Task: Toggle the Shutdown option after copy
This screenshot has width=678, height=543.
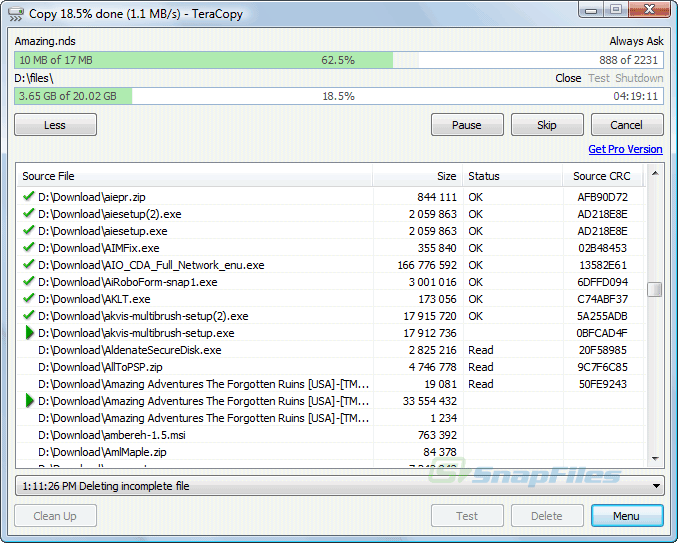Action: [x=639, y=78]
